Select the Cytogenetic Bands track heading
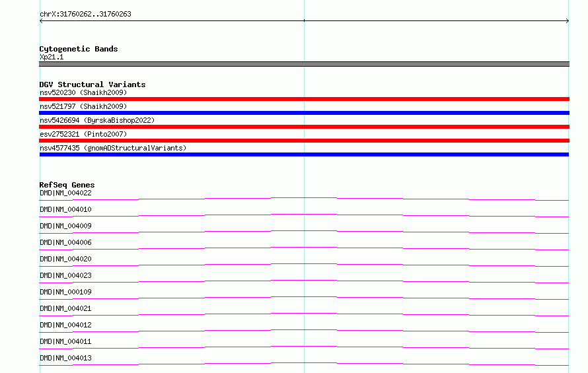 (79, 49)
